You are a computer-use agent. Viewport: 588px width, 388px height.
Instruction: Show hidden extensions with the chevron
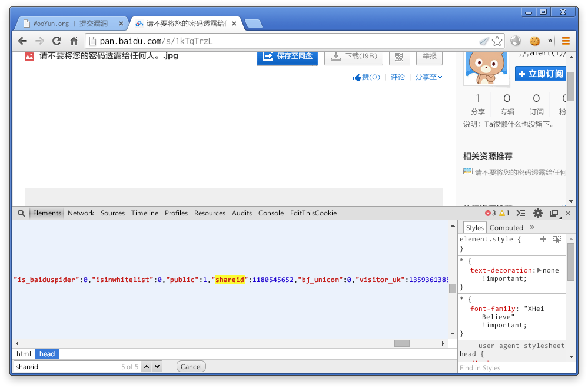coord(550,41)
